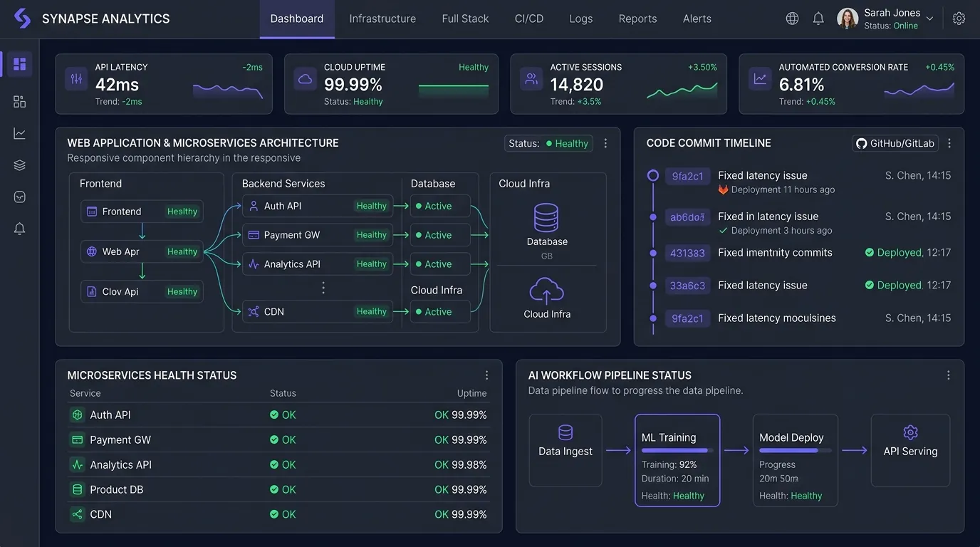
Task: Select the dashboard grid icon in sidebar
Action: click(19, 64)
